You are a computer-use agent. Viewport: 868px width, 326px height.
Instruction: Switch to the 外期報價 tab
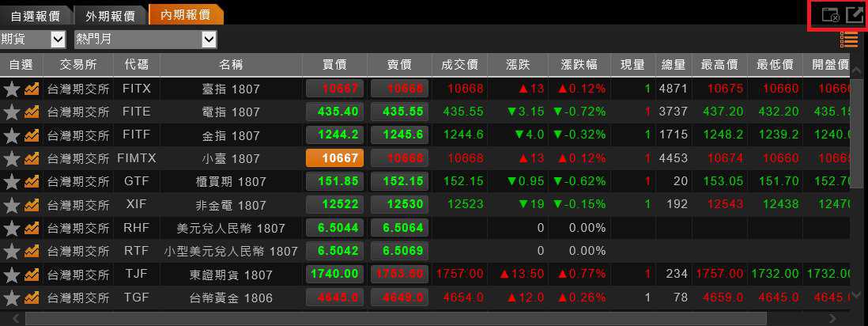pyautogui.click(x=111, y=15)
